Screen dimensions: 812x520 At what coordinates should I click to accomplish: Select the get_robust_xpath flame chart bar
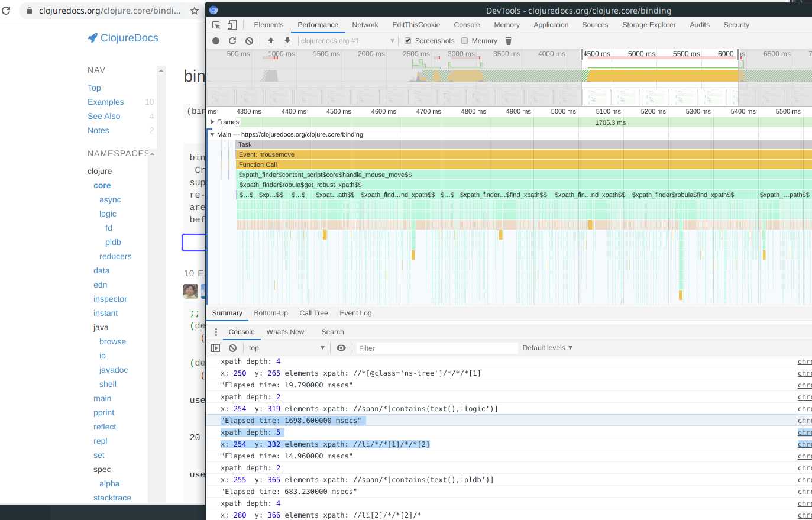tap(524, 185)
